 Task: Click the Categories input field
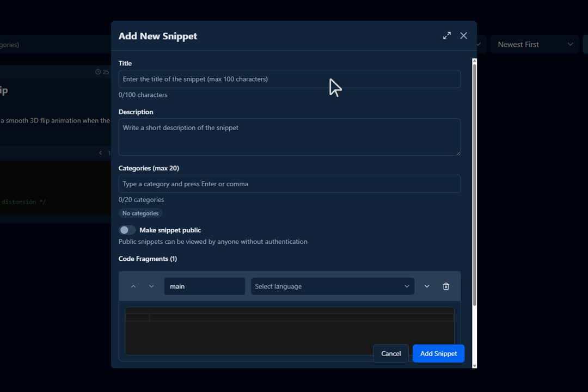[x=289, y=183]
